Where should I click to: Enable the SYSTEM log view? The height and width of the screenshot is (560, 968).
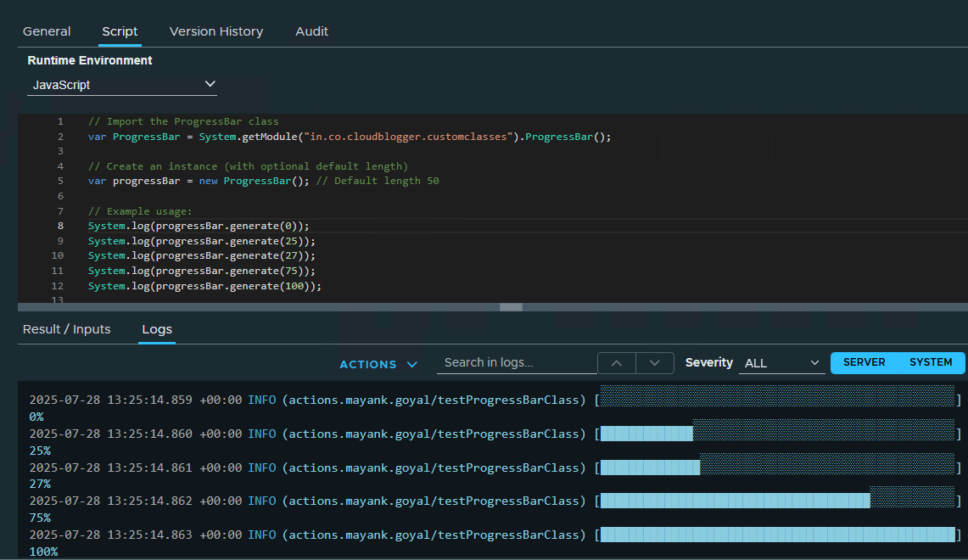tap(930, 362)
